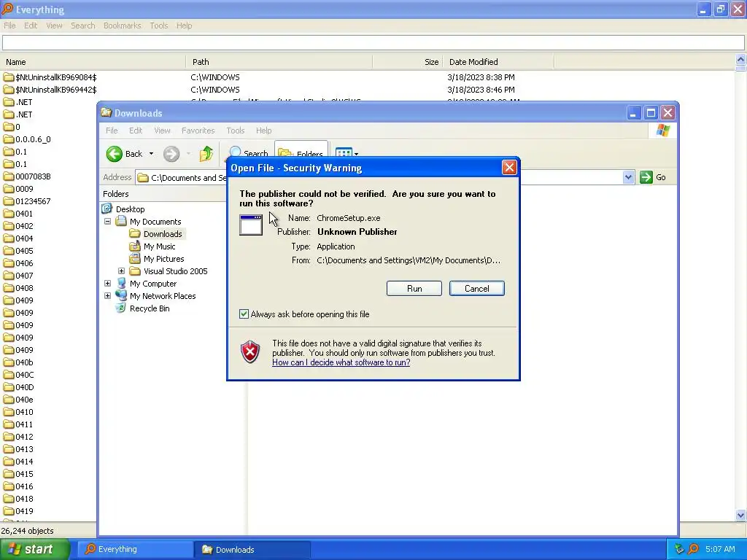The height and width of the screenshot is (560, 747).
Task: Close the Open File Security Warning dialog
Action: tap(508, 168)
